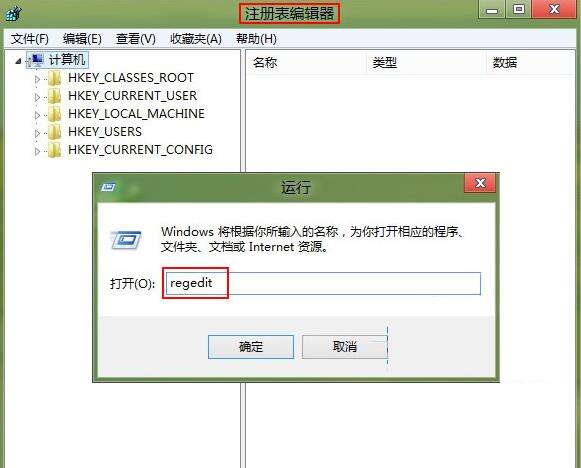Image resolution: width=581 pixels, height=468 pixels.
Task: Click the HKEY_USERS folder icon
Action: 54,132
